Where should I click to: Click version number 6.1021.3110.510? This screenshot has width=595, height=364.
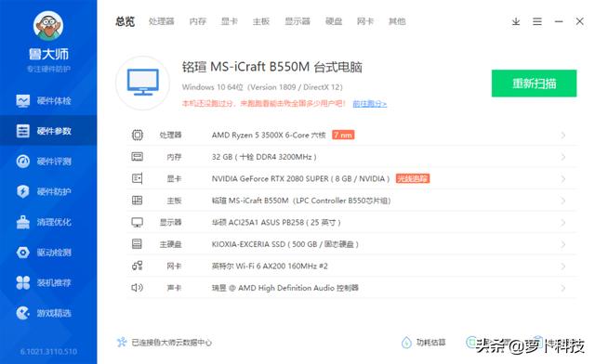click(x=48, y=352)
